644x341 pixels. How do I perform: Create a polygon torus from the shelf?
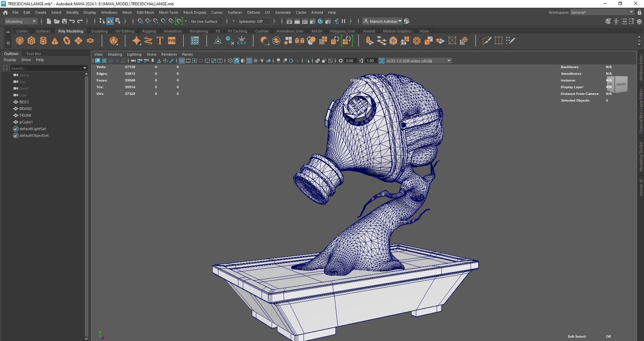tap(67, 41)
